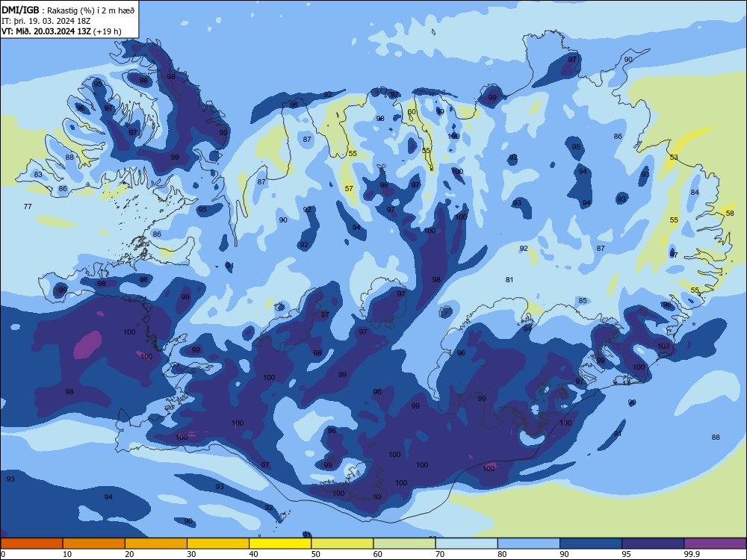Click the 'DMI/IGB : Rakastig (%)' title text
This screenshot has height=560, width=747.
pos(68,10)
